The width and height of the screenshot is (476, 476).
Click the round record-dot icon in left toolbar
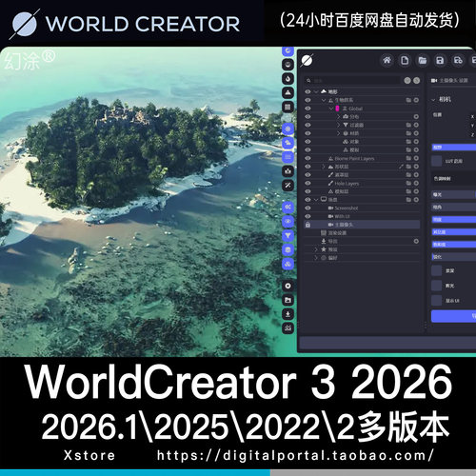point(288,286)
